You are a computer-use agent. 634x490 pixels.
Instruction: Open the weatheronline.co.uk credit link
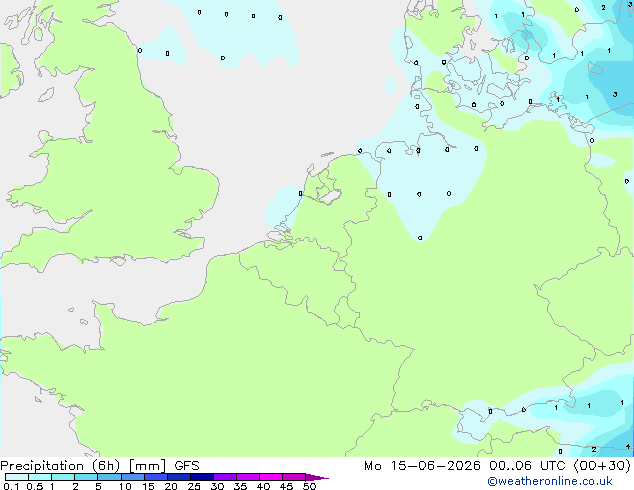coord(550,481)
